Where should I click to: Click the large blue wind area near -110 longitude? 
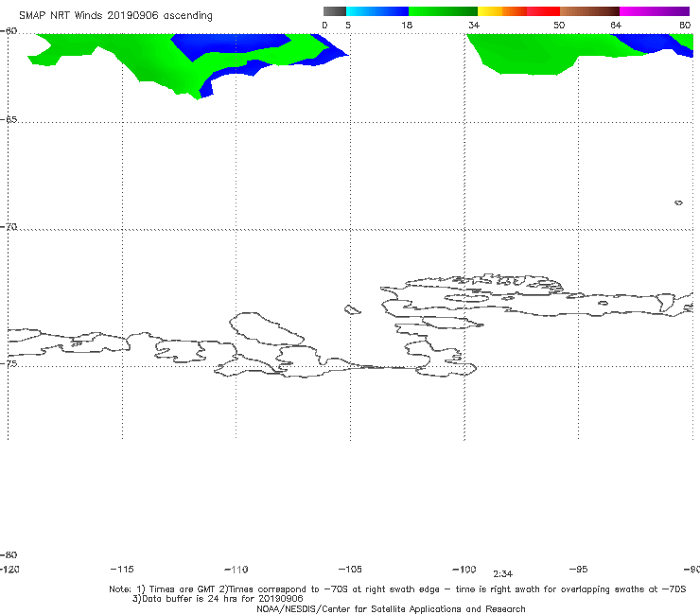coord(230,44)
